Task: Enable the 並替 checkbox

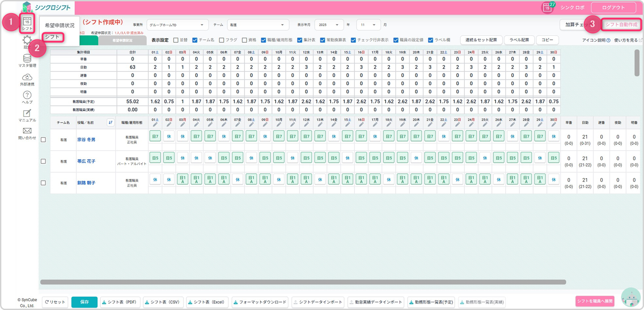Action: pos(176,40)
